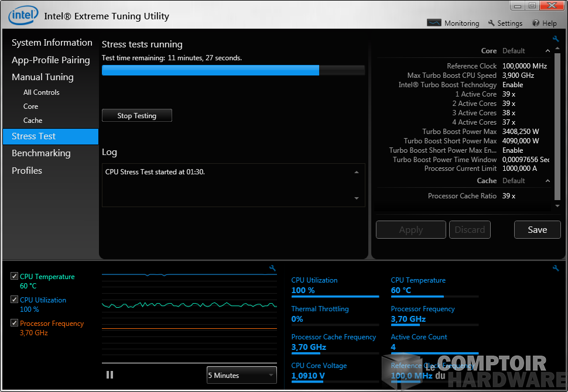This screenshot has height=392, width=568.
Task: Click the wrench icon above the monitoring graph
Action: coord(272,269)
